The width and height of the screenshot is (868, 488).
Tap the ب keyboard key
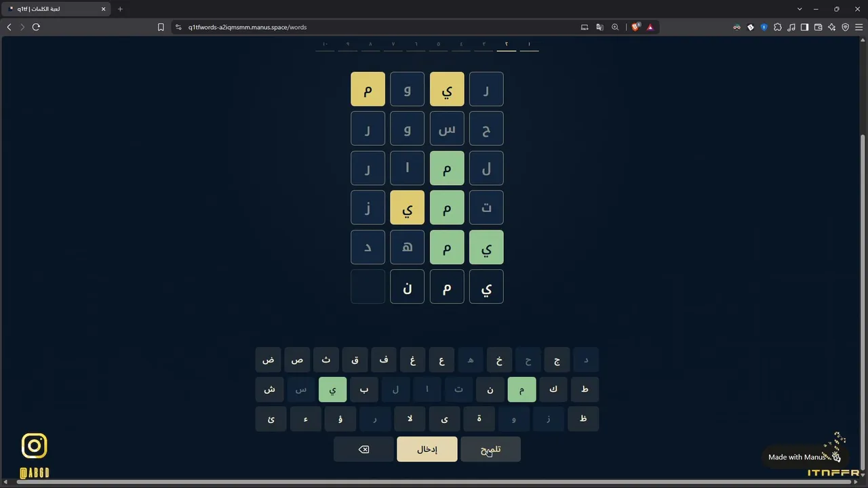tap(364, 390)
